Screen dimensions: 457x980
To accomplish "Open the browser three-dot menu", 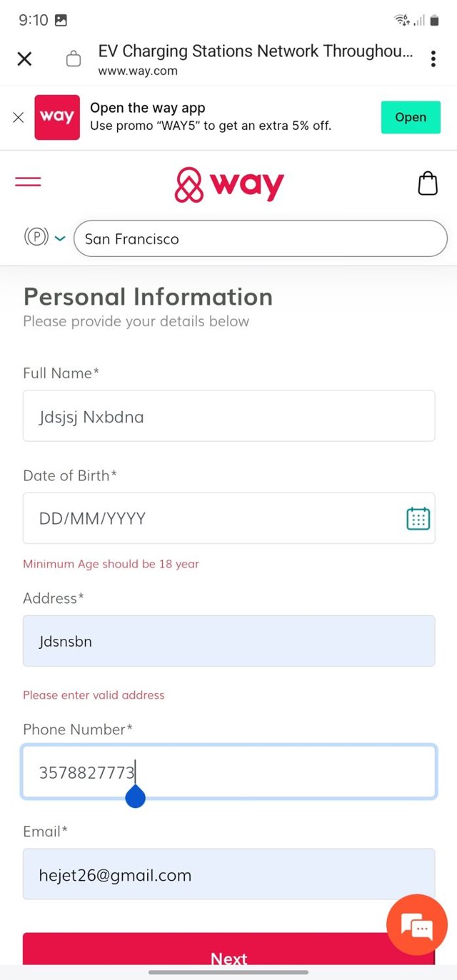I will 433,59.
